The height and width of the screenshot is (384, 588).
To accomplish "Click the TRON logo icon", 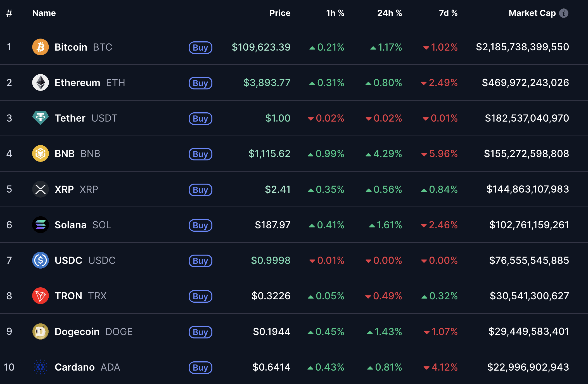I will [41, 296].
